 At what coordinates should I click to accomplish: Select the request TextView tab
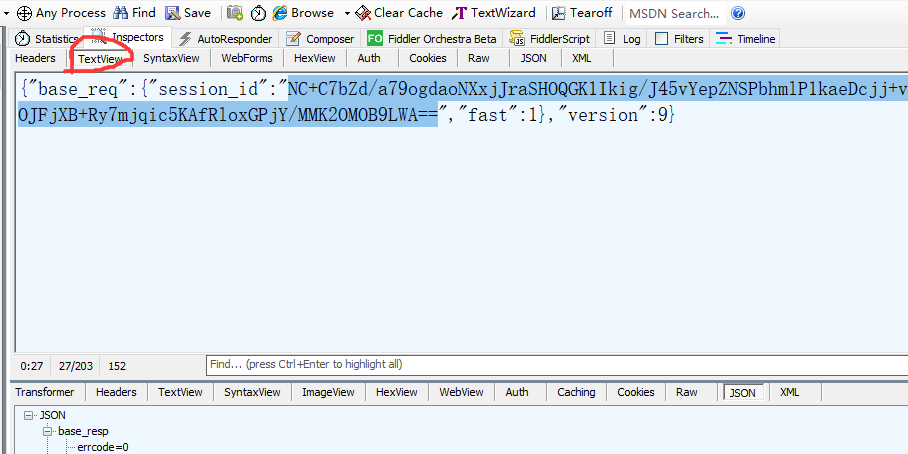pyautogui.click(x=100, y=59)
